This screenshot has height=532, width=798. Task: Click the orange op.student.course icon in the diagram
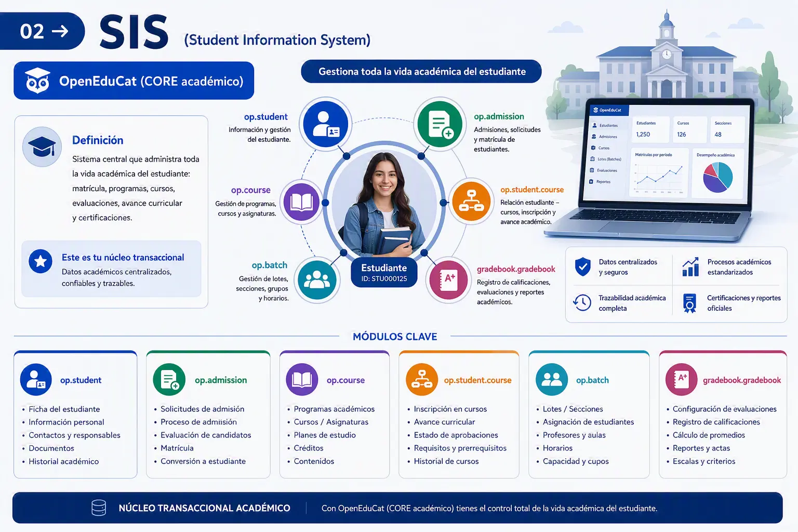pos(472,202)
